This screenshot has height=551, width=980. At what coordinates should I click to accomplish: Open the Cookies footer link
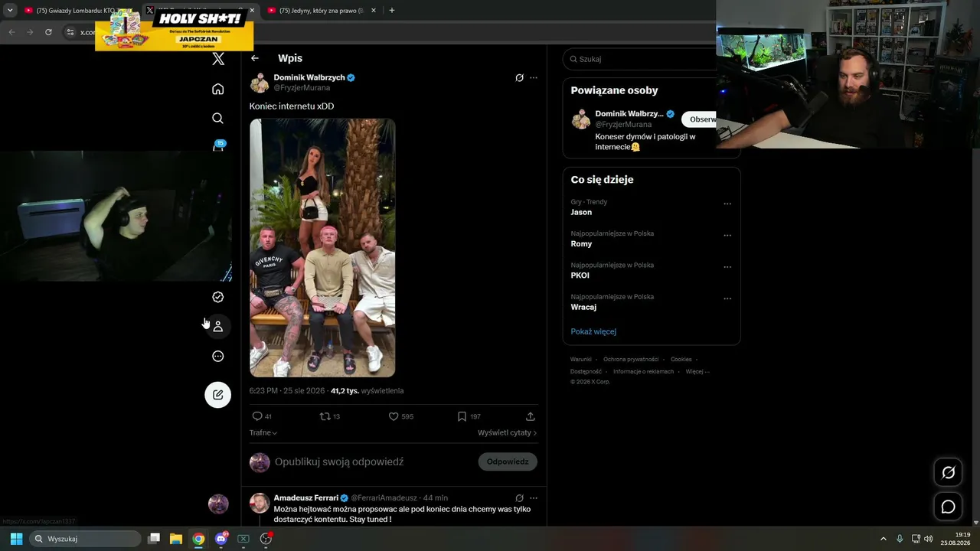click(681, 360)
